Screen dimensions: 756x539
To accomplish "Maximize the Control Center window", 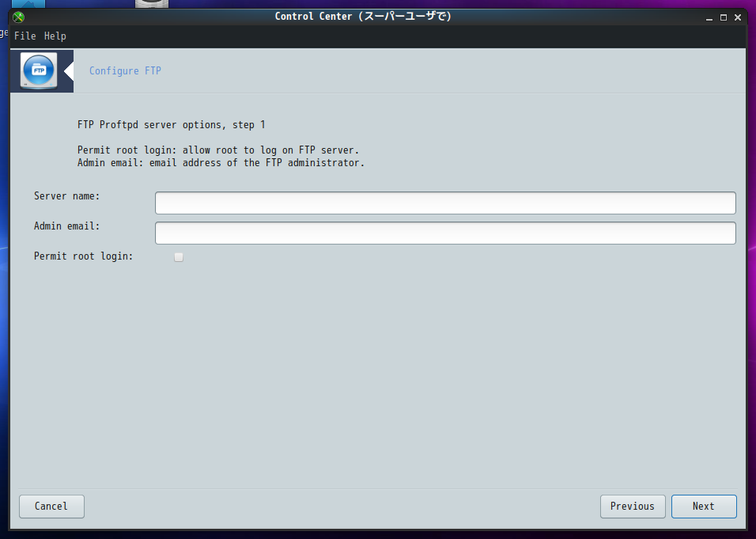I will pos(724,17).
